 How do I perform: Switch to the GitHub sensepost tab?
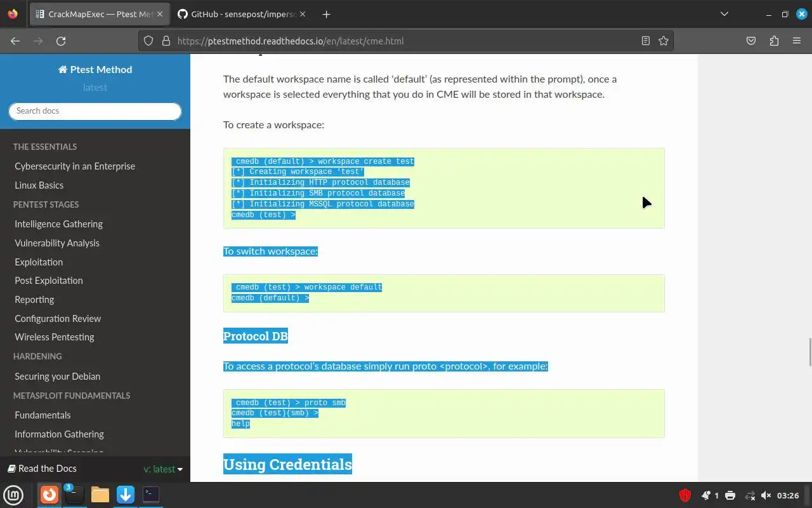coord(242,14)
